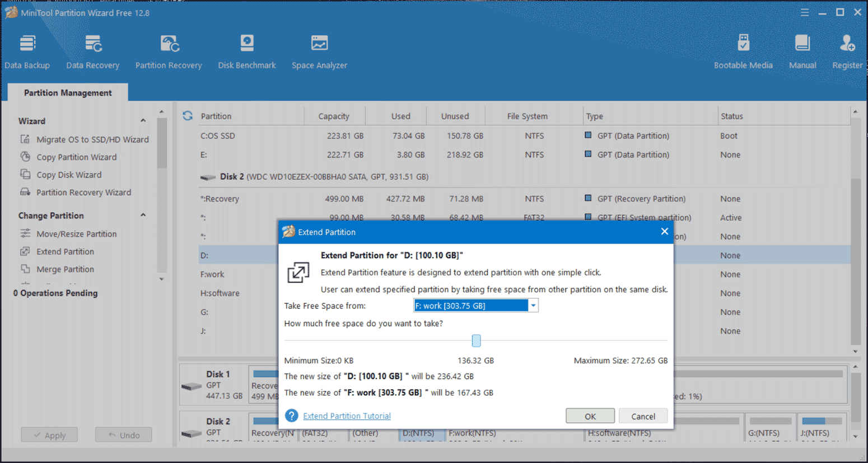Click partition list vertical scrollbar
The image size is (868, 463).
[855, 261]
